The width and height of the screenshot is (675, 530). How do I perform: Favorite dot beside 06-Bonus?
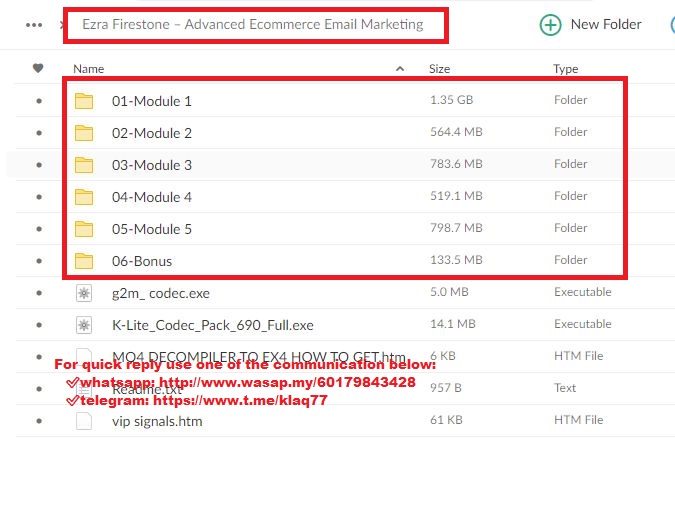tap(39, 261)
